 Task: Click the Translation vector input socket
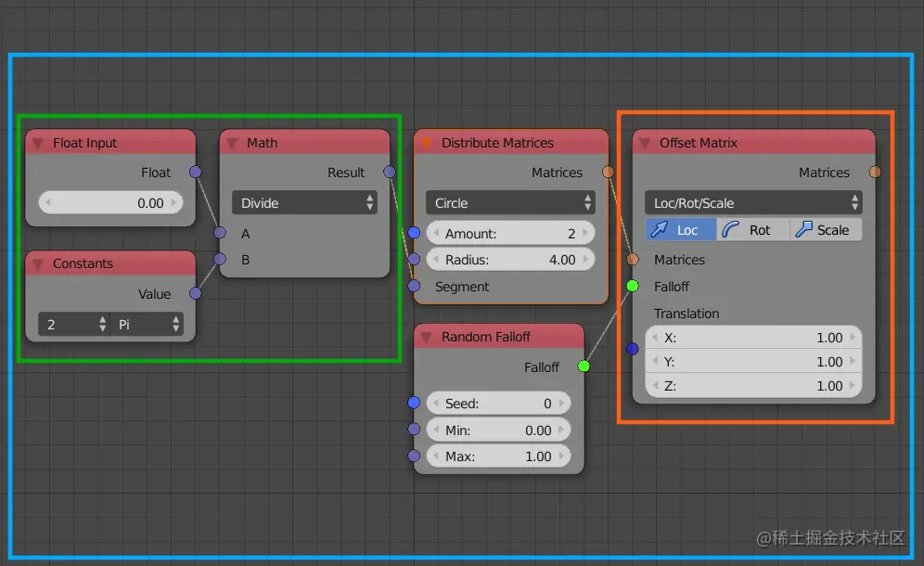pyautogui.click(x=633, y=349)
